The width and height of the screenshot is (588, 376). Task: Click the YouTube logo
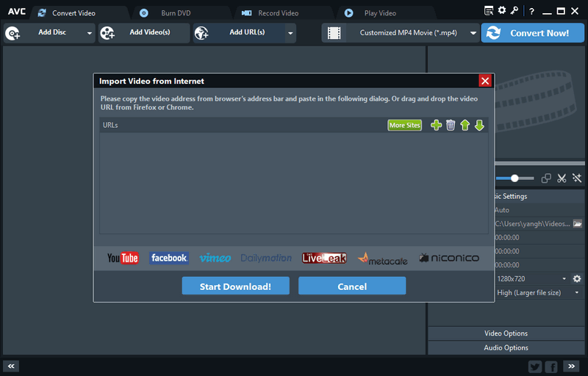(x=123, y=258)
